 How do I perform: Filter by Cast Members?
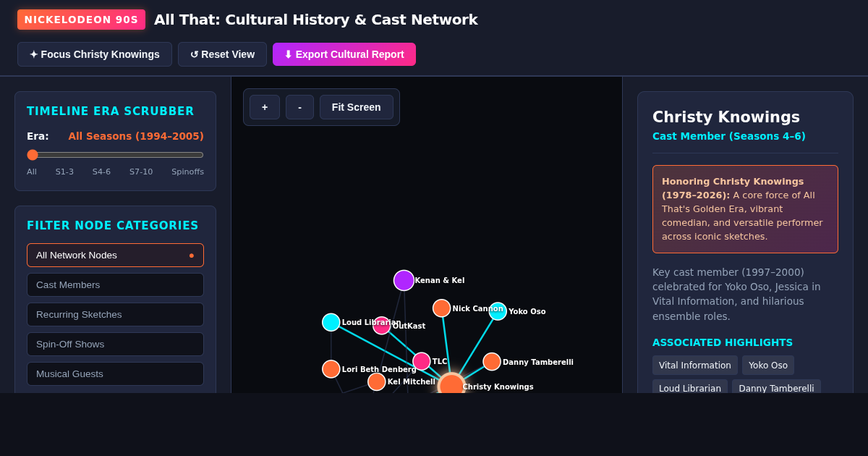pos(115,284)
